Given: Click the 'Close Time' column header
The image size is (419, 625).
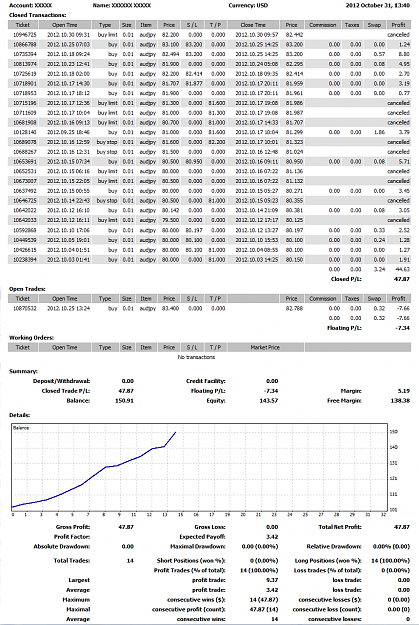Looking at the screenshot, I should point(253,25).
